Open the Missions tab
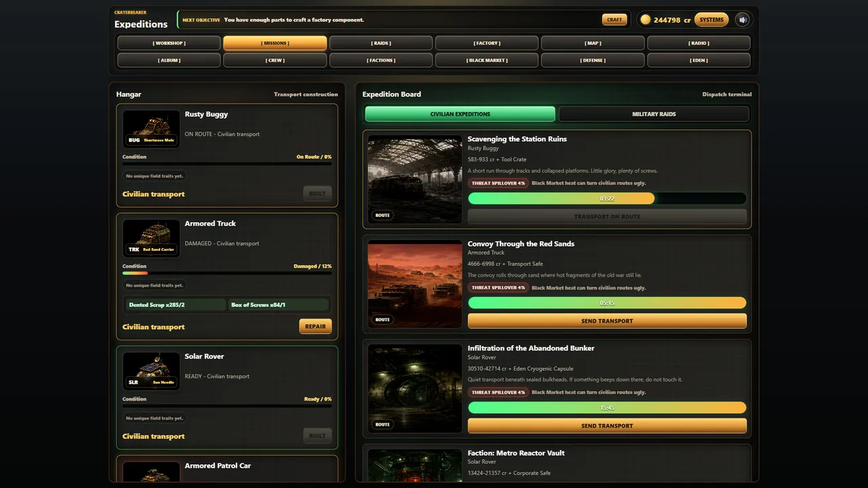This screenshot has height=488, width=868. [275, 43]
